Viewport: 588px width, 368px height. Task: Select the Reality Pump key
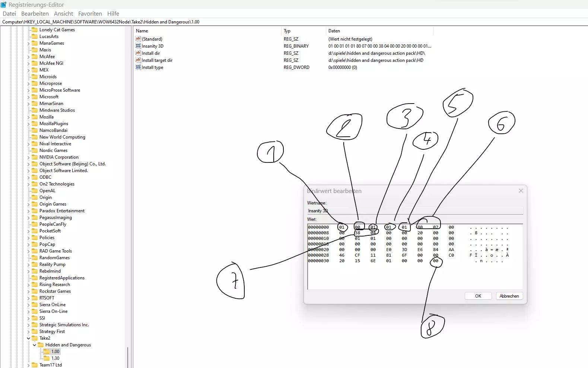[53, 264]
